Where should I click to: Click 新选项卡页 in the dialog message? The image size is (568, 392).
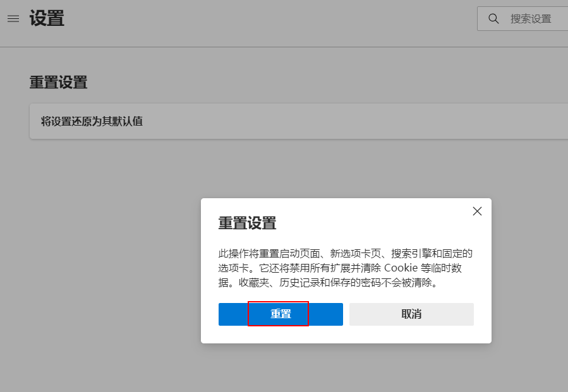tap(356, 254)
